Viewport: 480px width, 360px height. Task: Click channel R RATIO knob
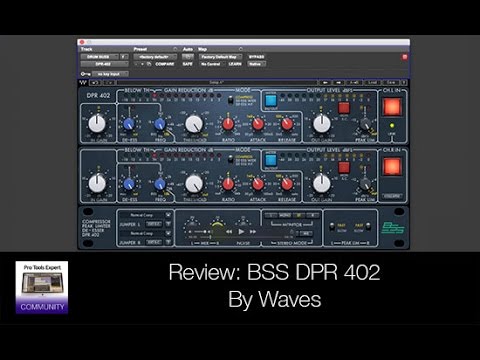coord(228,184)
